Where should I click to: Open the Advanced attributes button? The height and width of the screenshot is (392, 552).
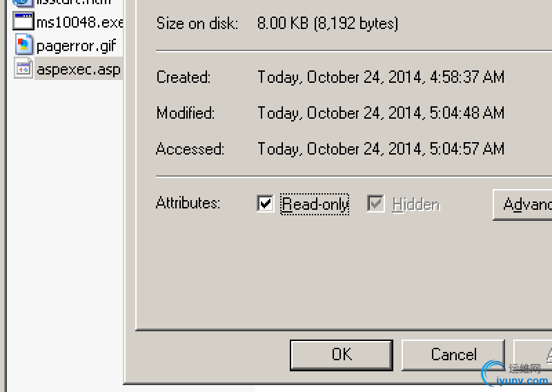click(523, 204)
